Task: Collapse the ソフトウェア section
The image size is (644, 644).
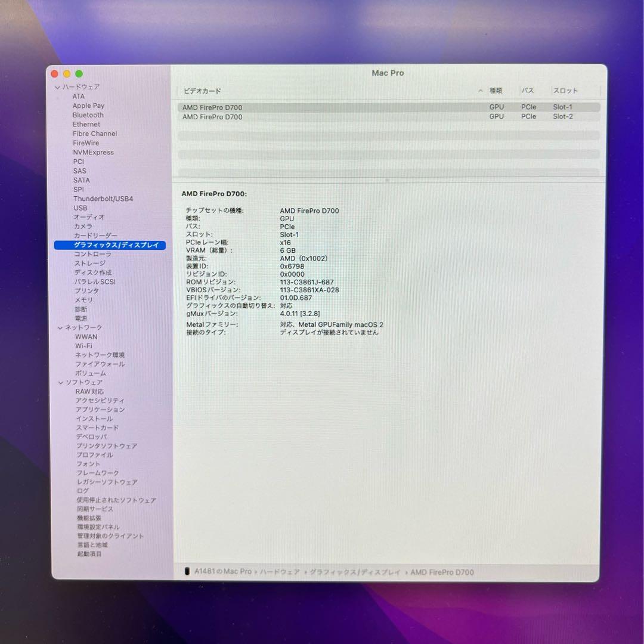Action: pyautogui.click(x=61, y=383)
